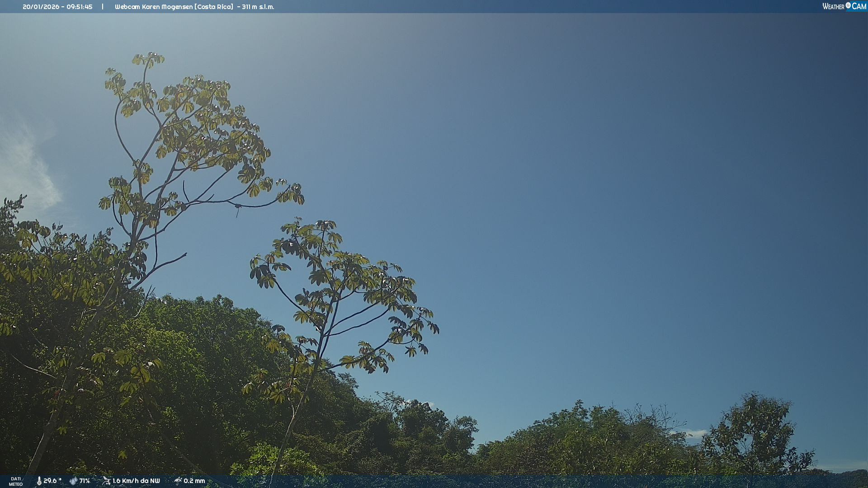
Task: Click the 71% humidity value
Action: click(85, 481)
